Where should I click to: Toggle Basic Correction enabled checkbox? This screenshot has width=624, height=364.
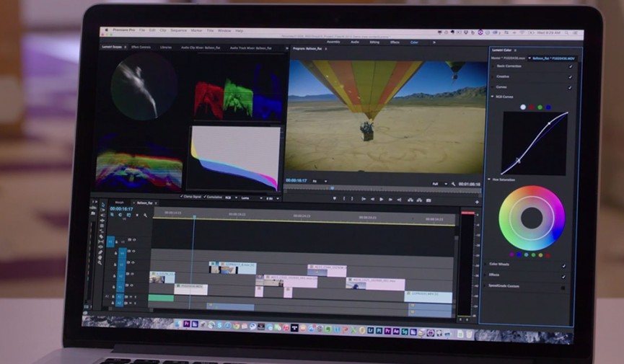tap(571, 66)
